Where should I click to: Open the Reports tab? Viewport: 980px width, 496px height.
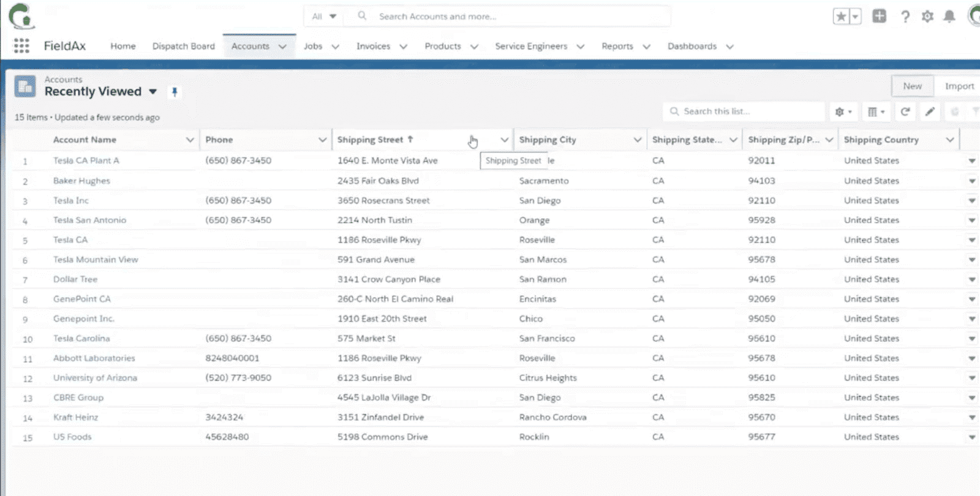tap(617, 46)
